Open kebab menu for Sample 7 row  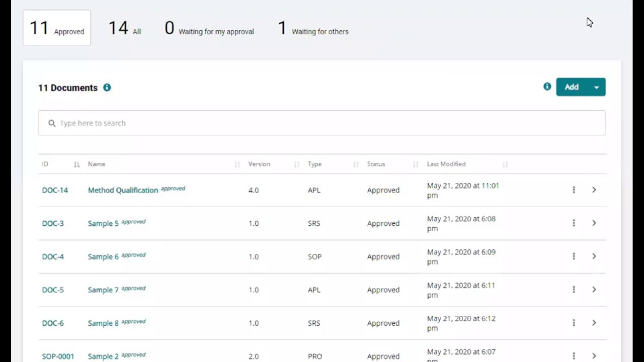574,290
